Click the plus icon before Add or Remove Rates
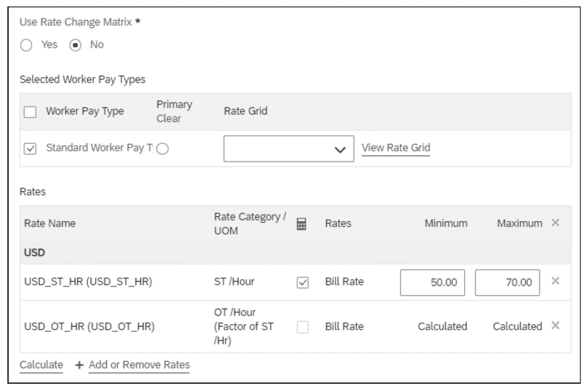 (78, 365)
